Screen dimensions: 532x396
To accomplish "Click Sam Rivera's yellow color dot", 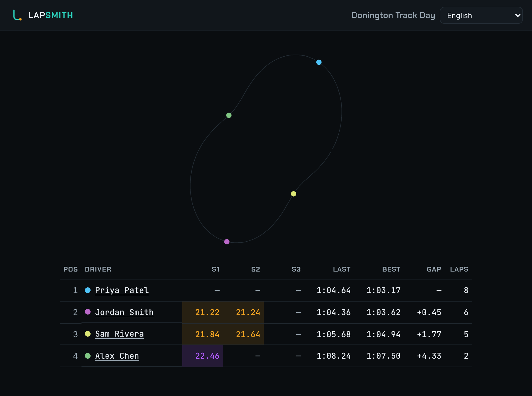I will [x=88, y=334].
